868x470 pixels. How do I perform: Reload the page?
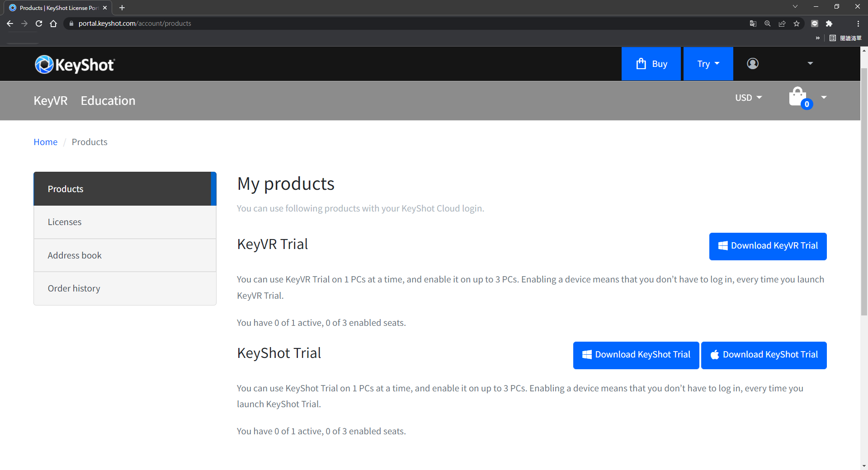coord(39,23)
